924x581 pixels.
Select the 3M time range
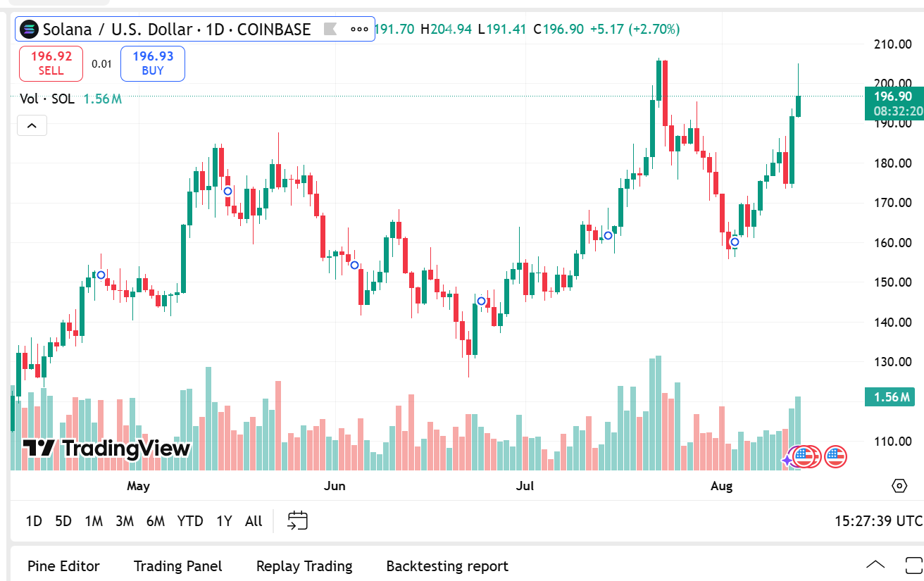pos(125,521)
